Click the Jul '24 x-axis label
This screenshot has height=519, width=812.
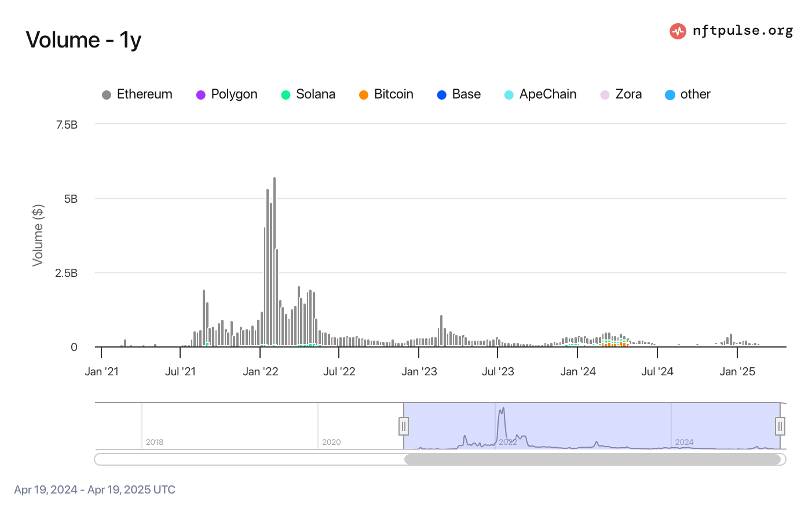[657, 372]
